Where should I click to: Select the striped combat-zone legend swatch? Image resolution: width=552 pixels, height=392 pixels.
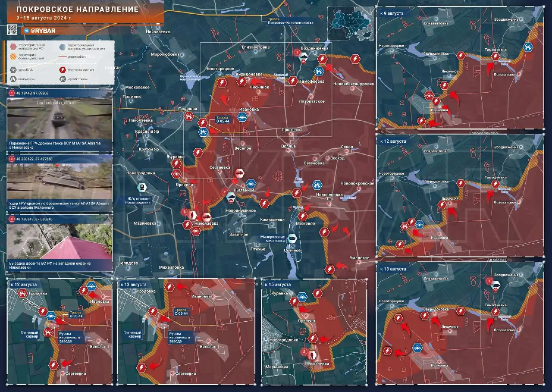coord(13,56)
